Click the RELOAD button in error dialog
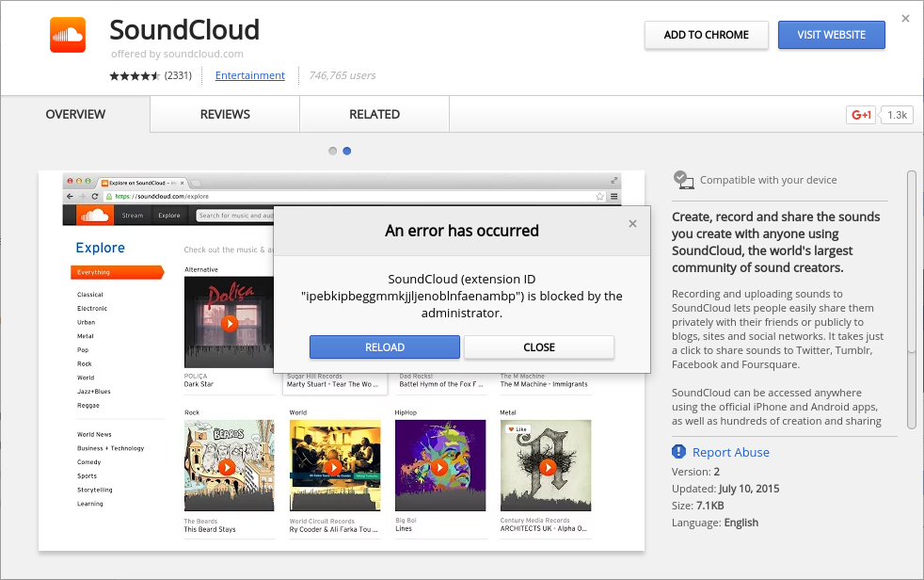This screenshot has height=580, width=924. point(384,347)
